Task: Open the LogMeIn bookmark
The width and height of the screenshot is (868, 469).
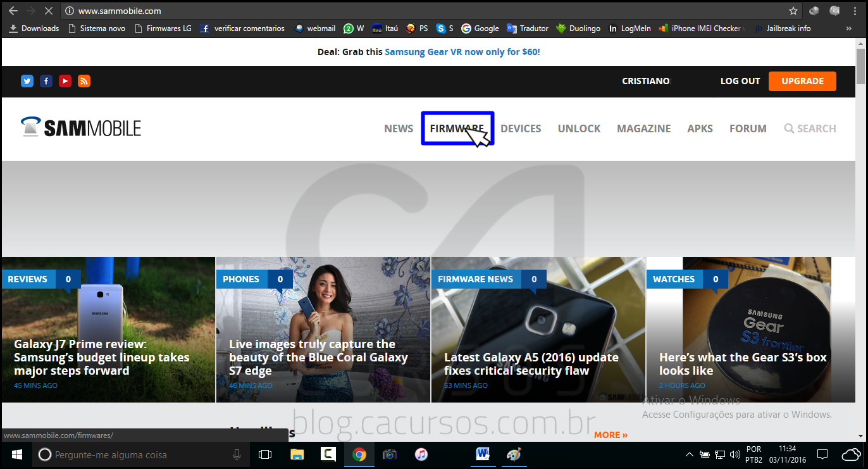Action: pyautogui.click(x=630, y=28)
